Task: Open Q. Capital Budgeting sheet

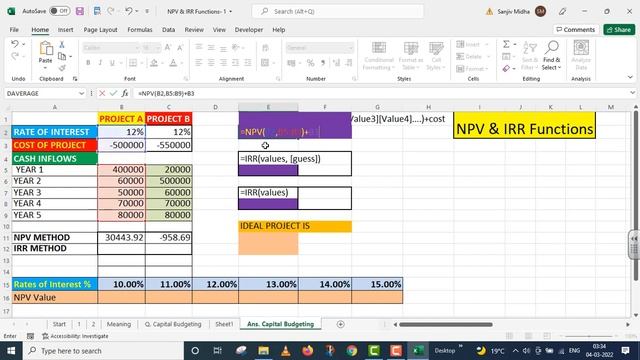Action: [173, 324]
